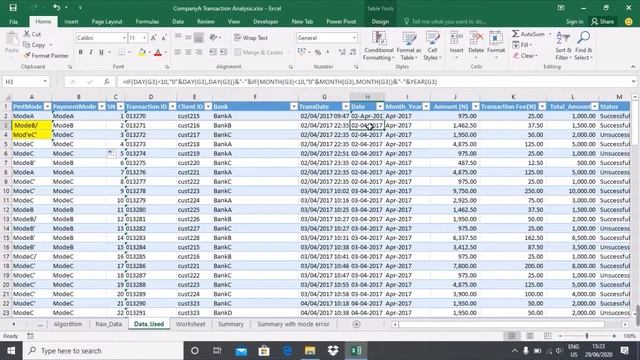Open the General number format dropdown
The image size is (640, 360).
point(354,38)
